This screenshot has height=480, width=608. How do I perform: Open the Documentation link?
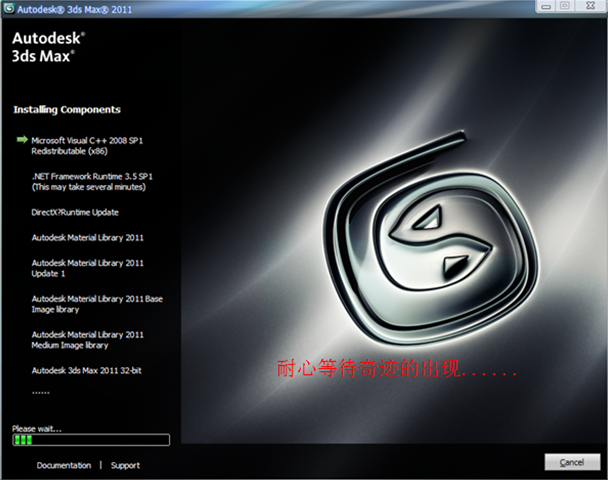point(64,465)
